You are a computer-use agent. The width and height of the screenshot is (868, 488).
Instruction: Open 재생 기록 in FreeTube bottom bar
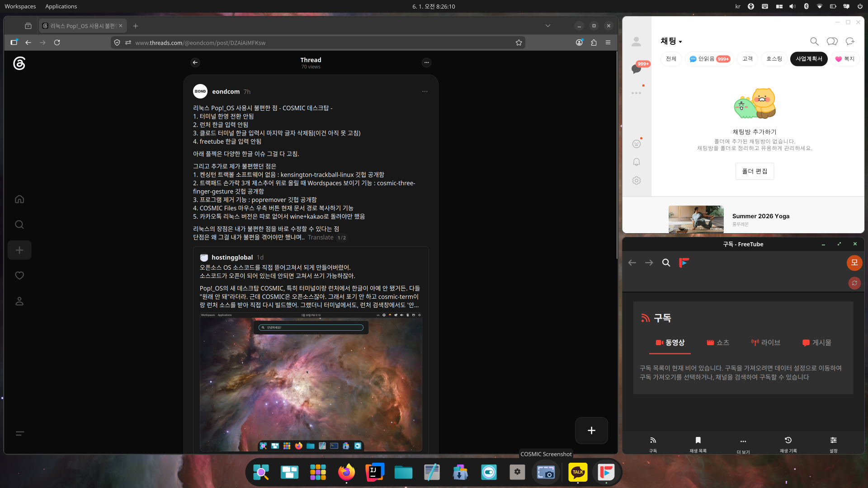[788, 444]
